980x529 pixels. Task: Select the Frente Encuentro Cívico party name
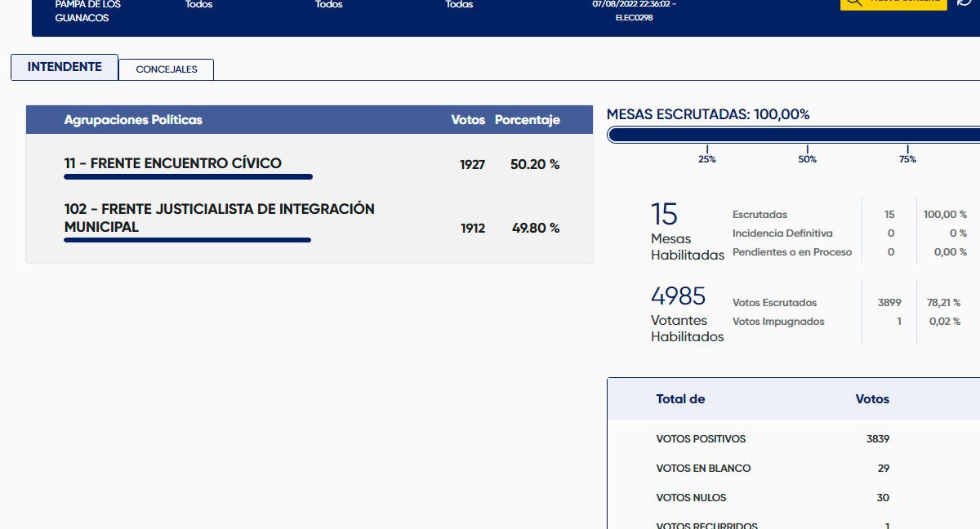tap(173, 163)
